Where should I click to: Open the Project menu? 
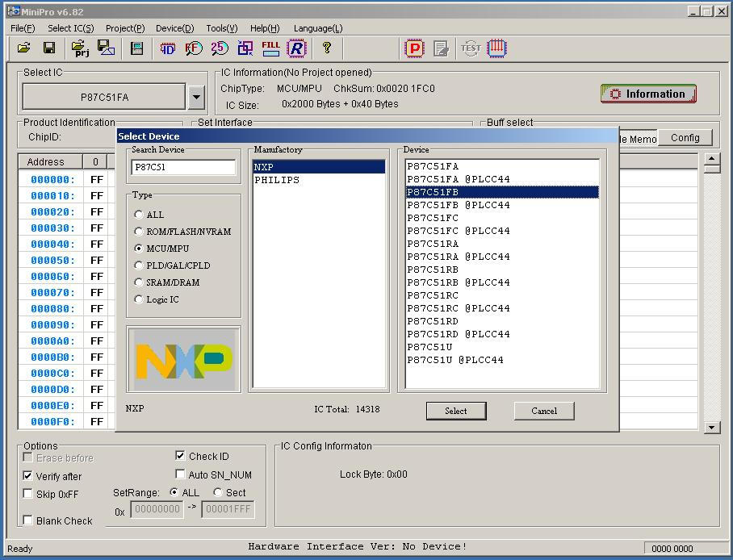click(125, 28)
